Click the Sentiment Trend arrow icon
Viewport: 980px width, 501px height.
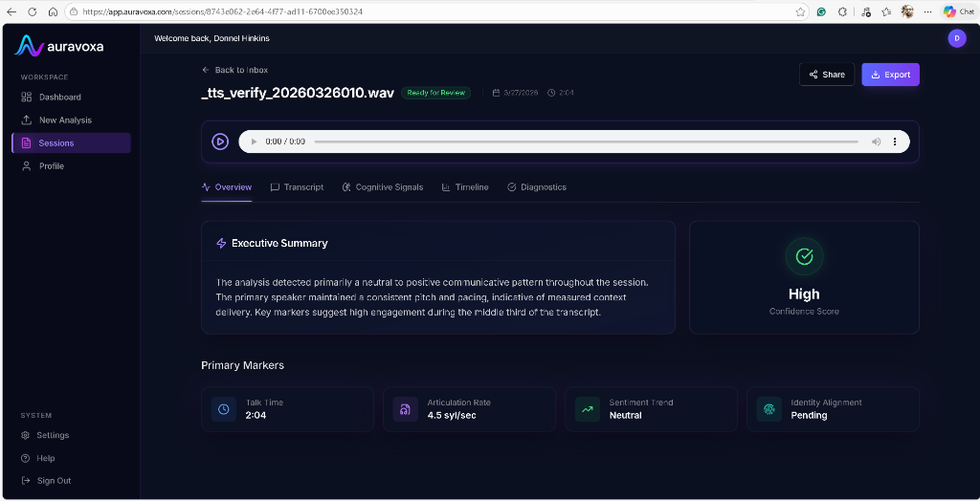(x=587, y=409)
